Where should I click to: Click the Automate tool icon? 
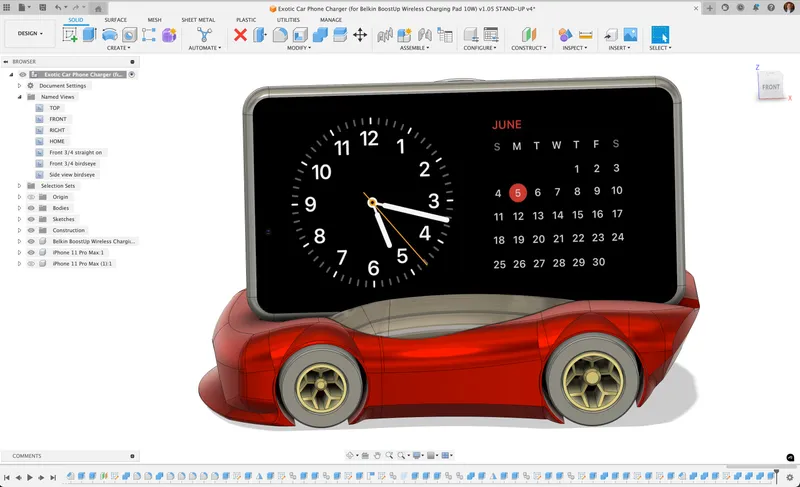204,35
